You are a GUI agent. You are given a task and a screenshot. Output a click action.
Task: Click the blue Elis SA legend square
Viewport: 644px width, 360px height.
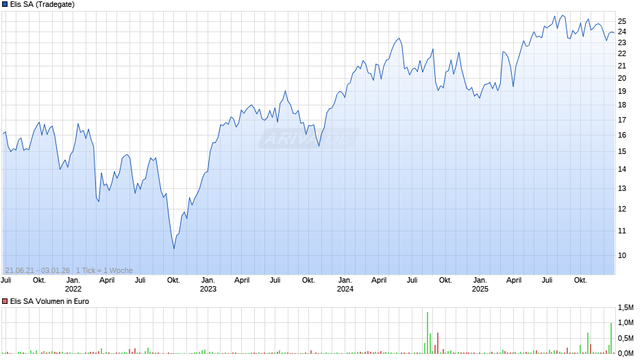coord(5,5)
